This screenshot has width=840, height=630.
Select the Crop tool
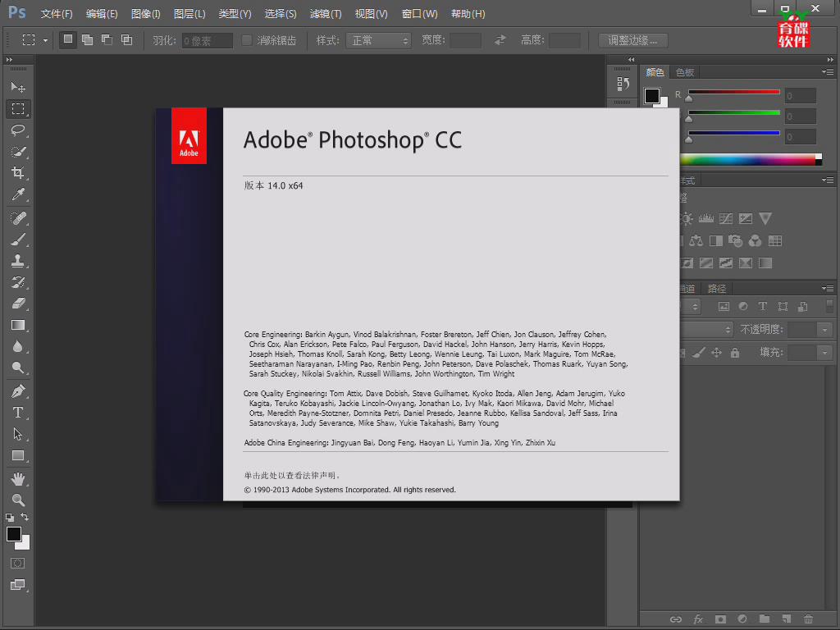tap(18, 172)
